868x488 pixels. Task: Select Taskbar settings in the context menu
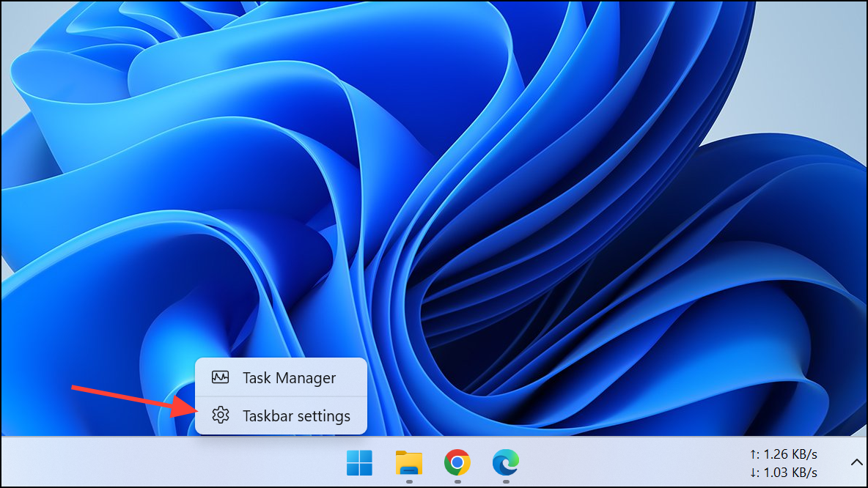point(282,415)
